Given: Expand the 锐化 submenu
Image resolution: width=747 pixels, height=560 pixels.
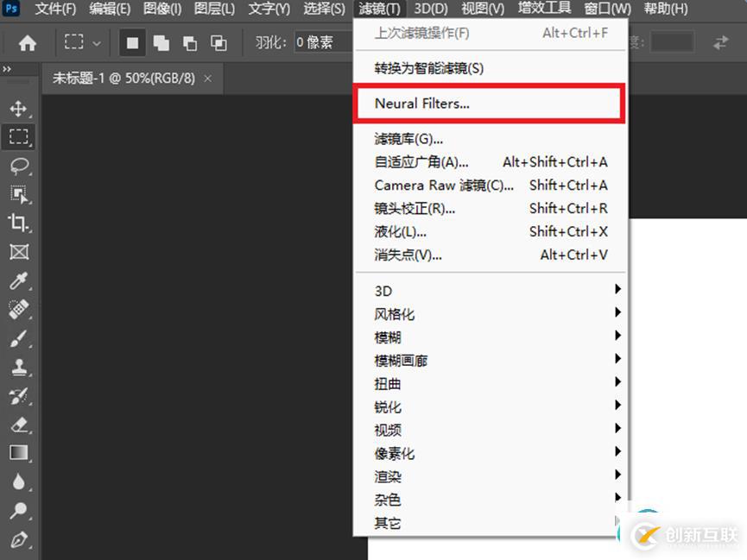Looking at the screenshot, I should 491,406.
